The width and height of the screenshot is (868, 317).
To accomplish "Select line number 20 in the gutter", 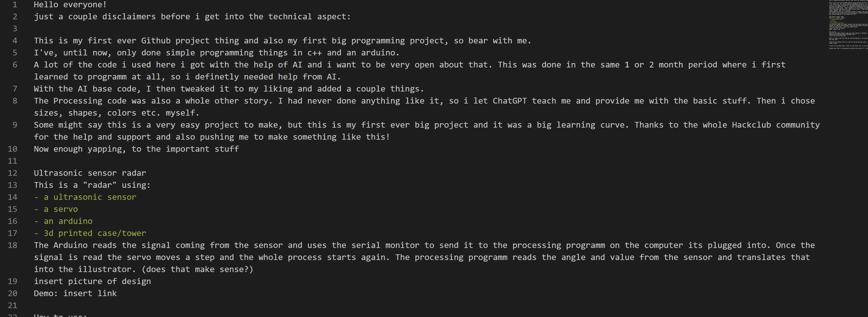I will tap(12, 293).
